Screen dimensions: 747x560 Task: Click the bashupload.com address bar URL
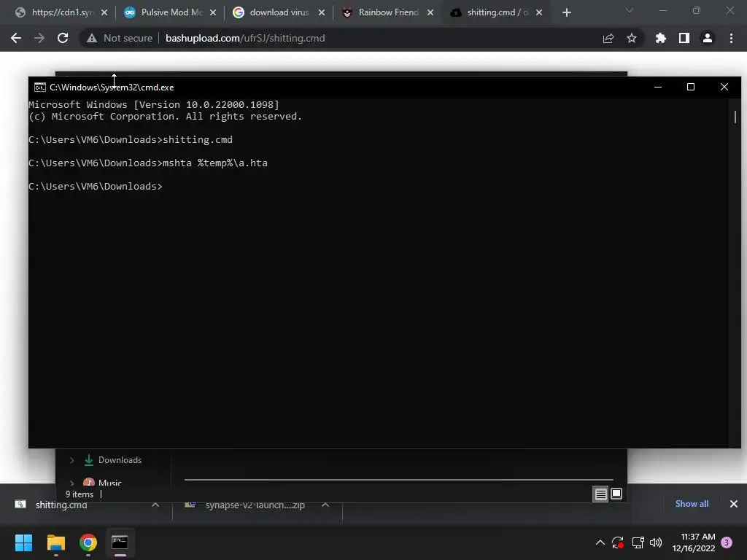click(245, 38)
